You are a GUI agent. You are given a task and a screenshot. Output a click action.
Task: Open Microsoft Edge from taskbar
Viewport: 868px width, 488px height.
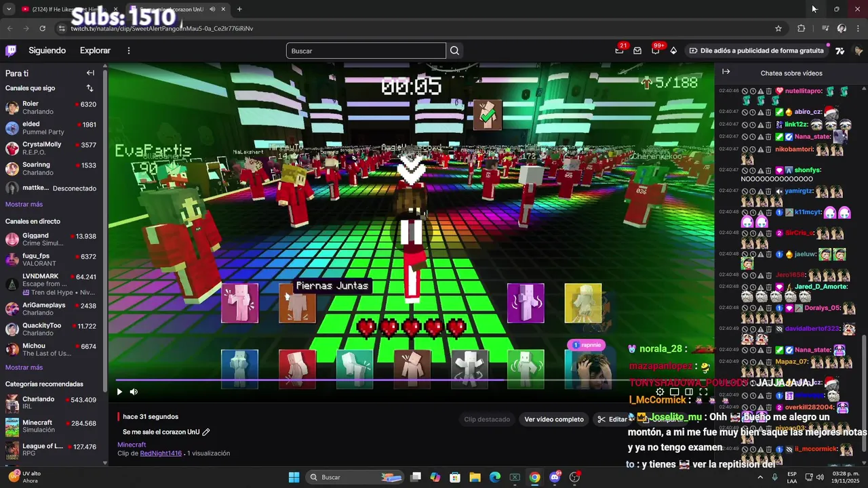click(495, 477)
